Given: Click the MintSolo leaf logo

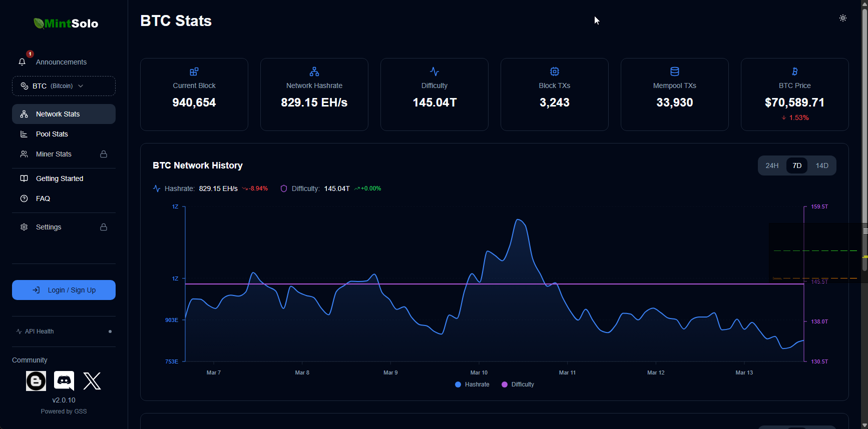Looking at the screenshot, I should [x=39, y=23].
